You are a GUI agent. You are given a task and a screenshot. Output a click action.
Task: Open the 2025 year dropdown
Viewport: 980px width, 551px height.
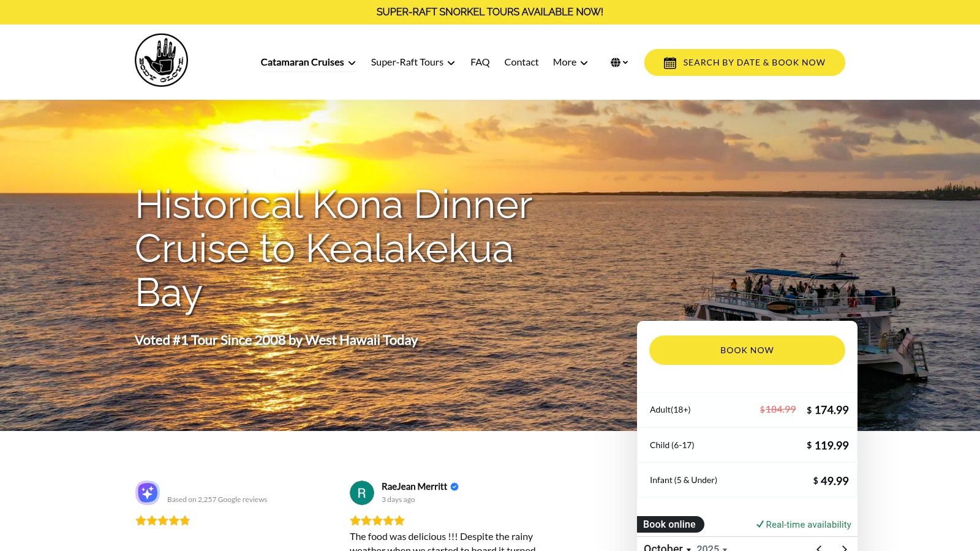pyautogui.click(x=712, y=547)
